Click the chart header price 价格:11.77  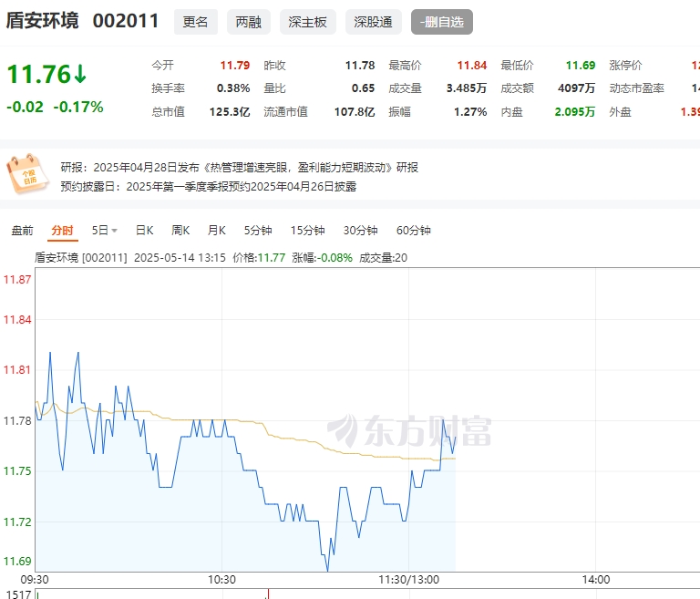tap(259, 258)
